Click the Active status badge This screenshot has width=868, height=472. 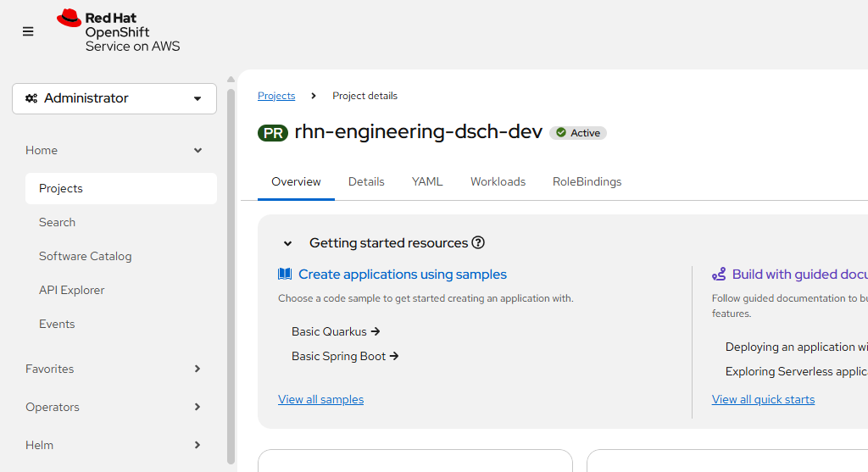pyautogui.click(x=578, y=133)
